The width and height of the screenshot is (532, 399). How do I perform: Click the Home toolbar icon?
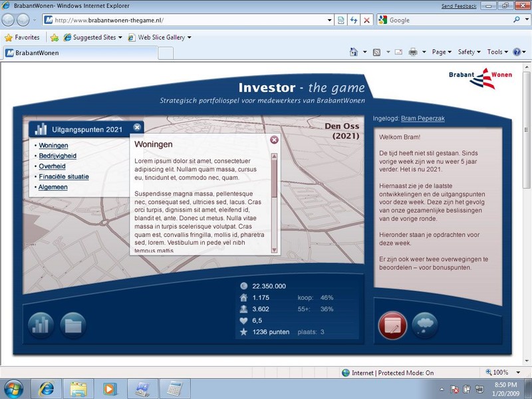pyautogui.click(x=354, y=52)
